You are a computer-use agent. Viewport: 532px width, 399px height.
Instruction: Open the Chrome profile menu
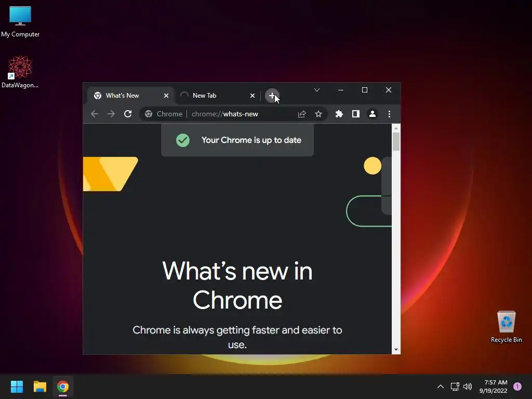(x=372, y=114)
